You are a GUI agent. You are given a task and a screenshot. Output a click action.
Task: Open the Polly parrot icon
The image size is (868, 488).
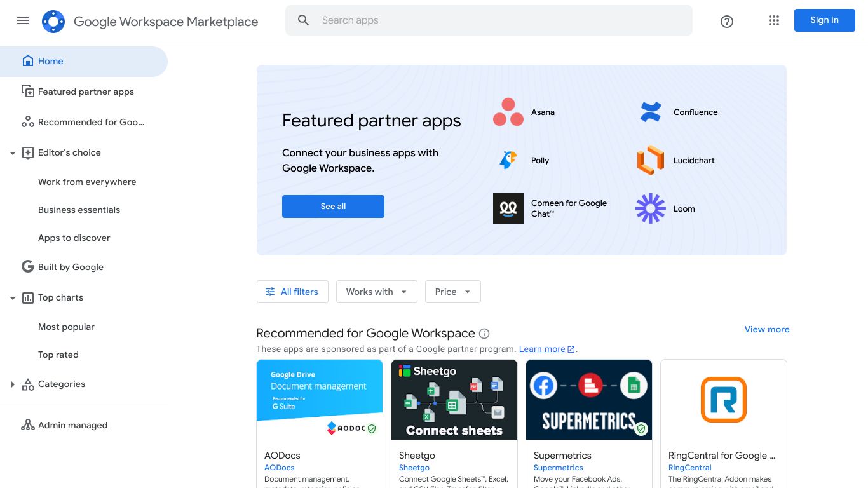pyautogui.click(x=508, y=160)
